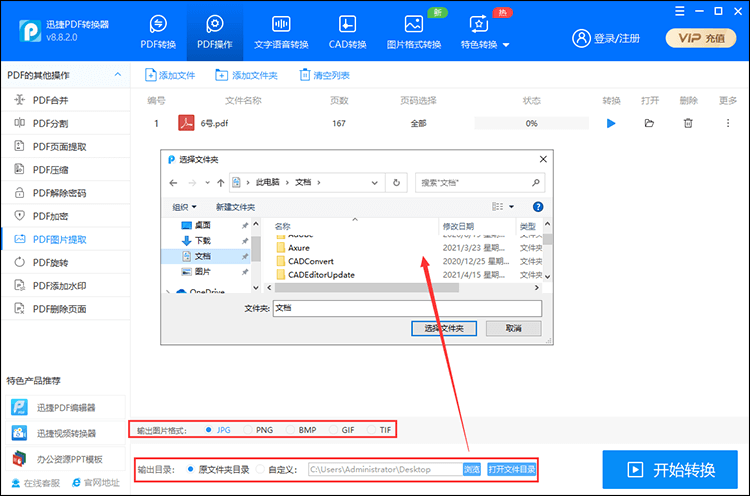Click the 开始转换 button
The width and height of the screenshot is (750, 496).
tap(670, 470)
